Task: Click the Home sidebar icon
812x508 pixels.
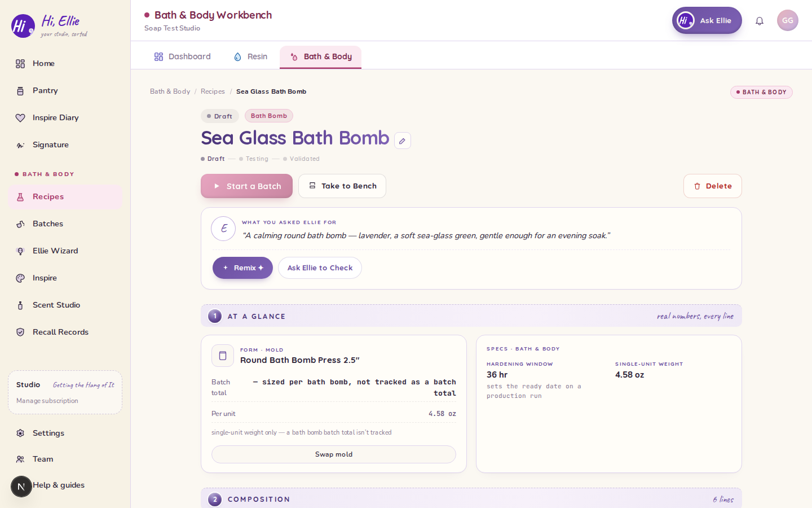Action: point(20,64)
